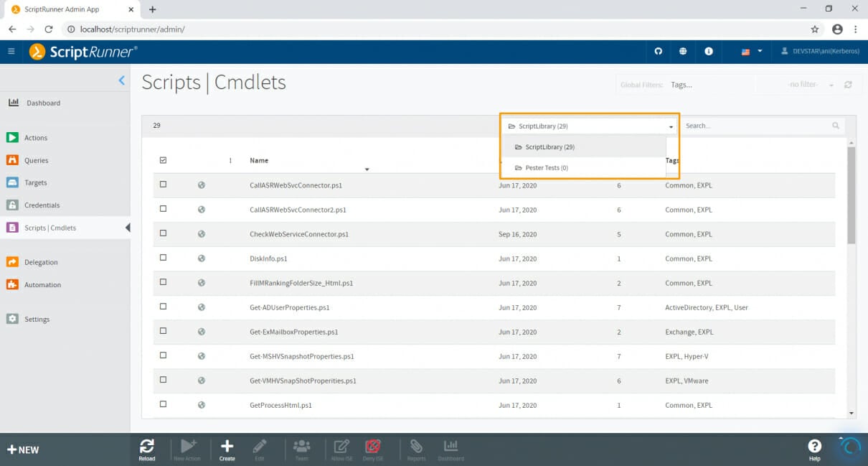Click the Edit pencil toolbar button

(x=260, y=450)
